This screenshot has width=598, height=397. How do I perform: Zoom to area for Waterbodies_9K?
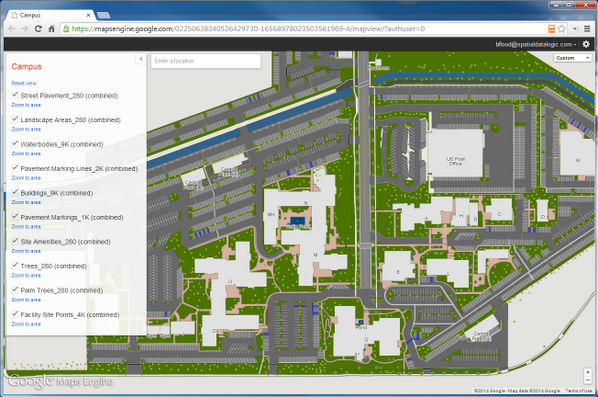[26, 154]
